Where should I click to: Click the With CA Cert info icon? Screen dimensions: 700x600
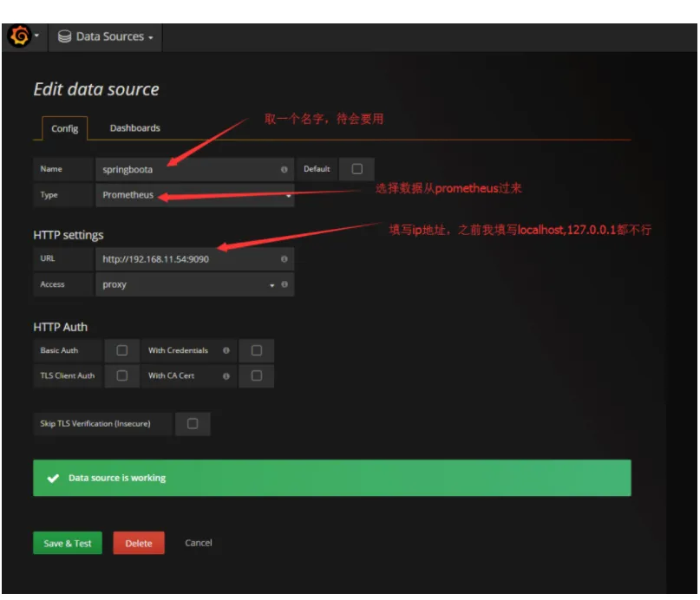(226, 376)
